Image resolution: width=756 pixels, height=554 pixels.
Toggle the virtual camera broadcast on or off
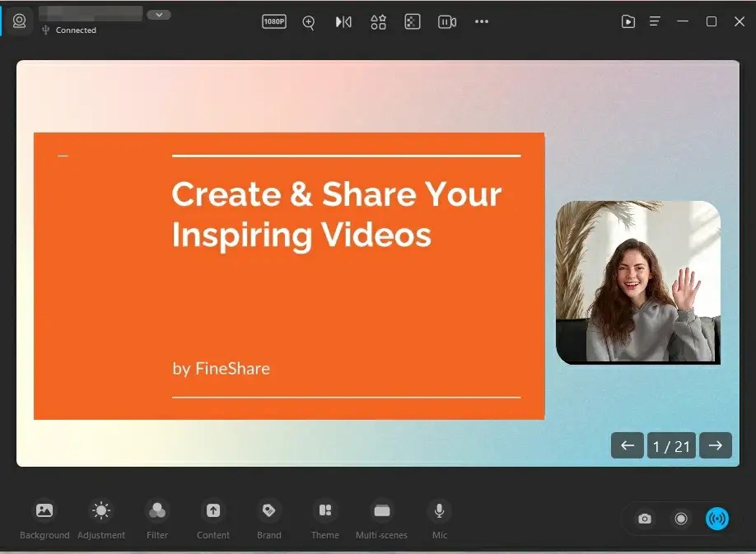coord(716,519)
